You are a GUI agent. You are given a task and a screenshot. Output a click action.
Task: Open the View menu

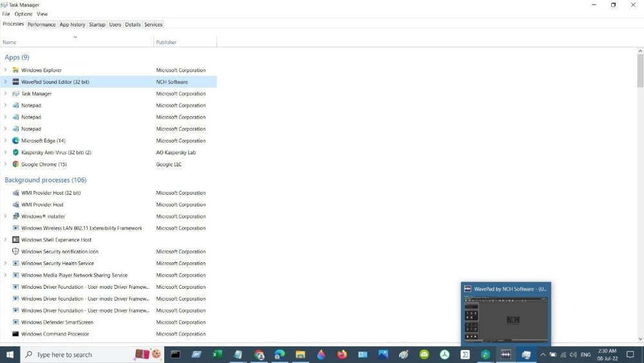pyautogui.click(x=42, y=14)
